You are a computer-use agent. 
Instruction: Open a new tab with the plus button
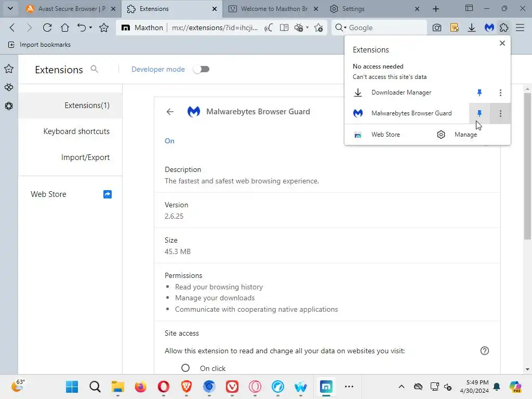pyautogui.click(x=436, y=9)
